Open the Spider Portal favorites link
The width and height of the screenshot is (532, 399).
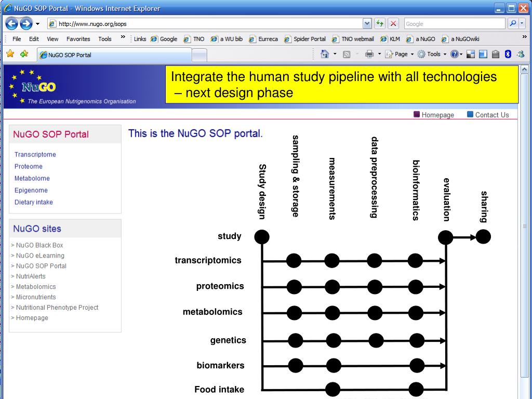pyautogui.click(x=304, y=39)
